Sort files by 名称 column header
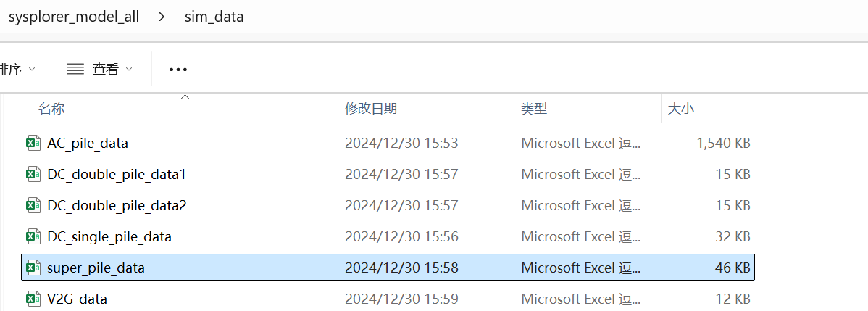Viewport: 868px width, 311px height. tap(51, 108)
